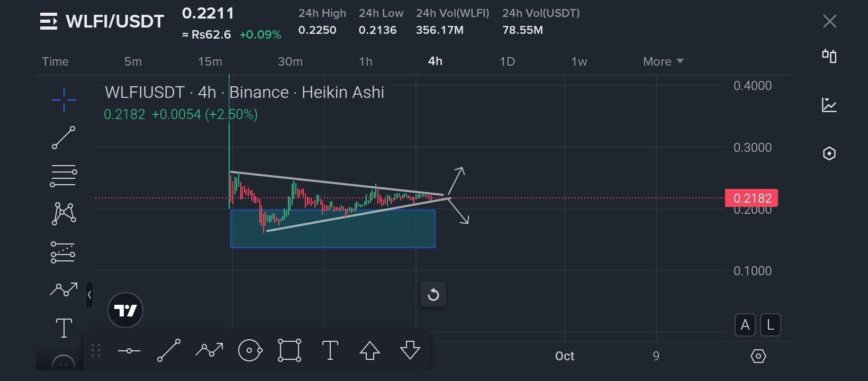Collapse the drawing toolbar with the side chevron
The height and width of the screenshot is (381, 868).
89,295
